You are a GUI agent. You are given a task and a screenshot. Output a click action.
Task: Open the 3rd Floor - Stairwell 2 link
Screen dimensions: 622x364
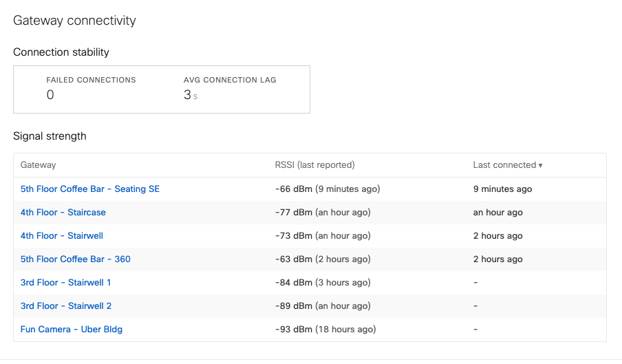click(66, 306)
